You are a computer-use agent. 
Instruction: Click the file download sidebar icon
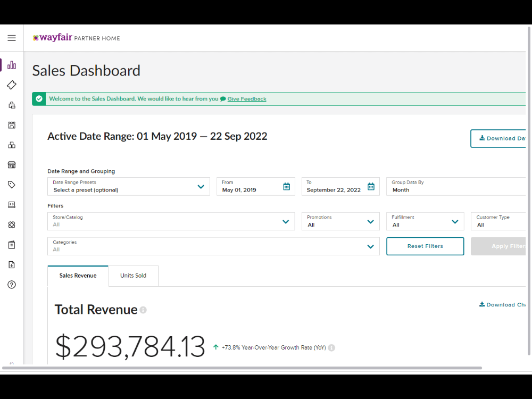click(x=12, y=264)
